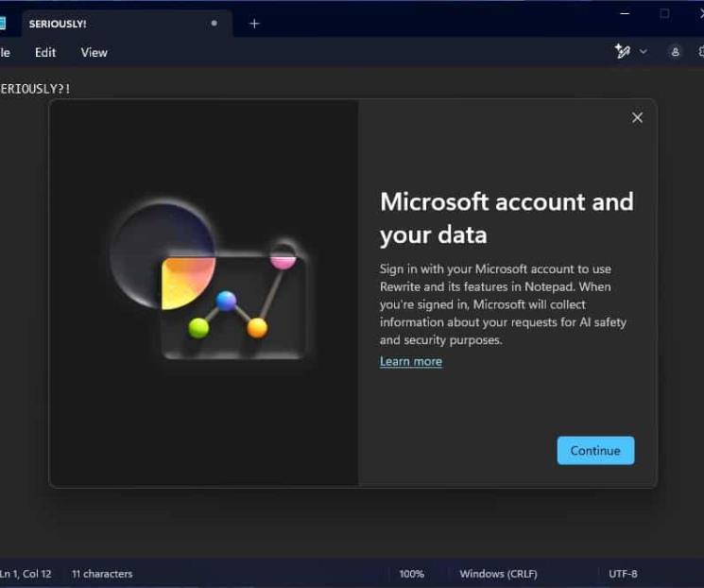Screen dimensions: 704x588
Task: Click the 11 characters count
Action: pyautogui.click(x=102, y=574)
